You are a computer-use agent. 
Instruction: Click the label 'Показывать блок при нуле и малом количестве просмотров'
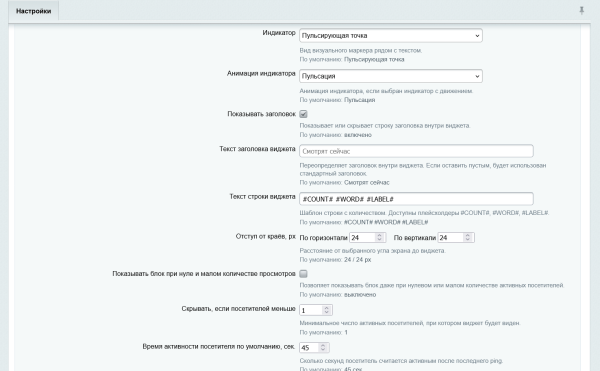[x=204, y=274]
